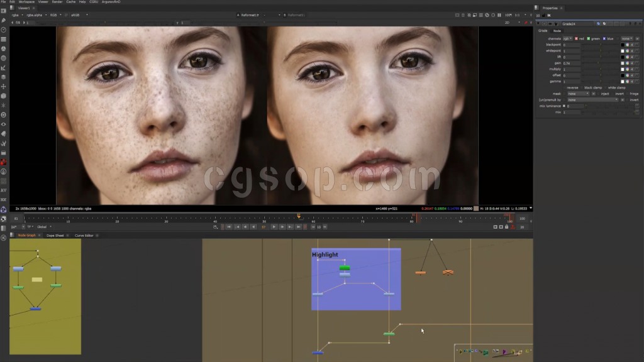Select the blue node at the bottom of the graph
Image resolution: width=644 pixels, height=362 pixels.
tap(318, 353)
